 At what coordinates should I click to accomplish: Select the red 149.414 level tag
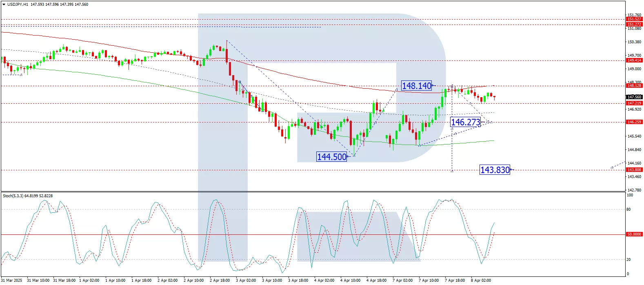(x=634, y=60)
